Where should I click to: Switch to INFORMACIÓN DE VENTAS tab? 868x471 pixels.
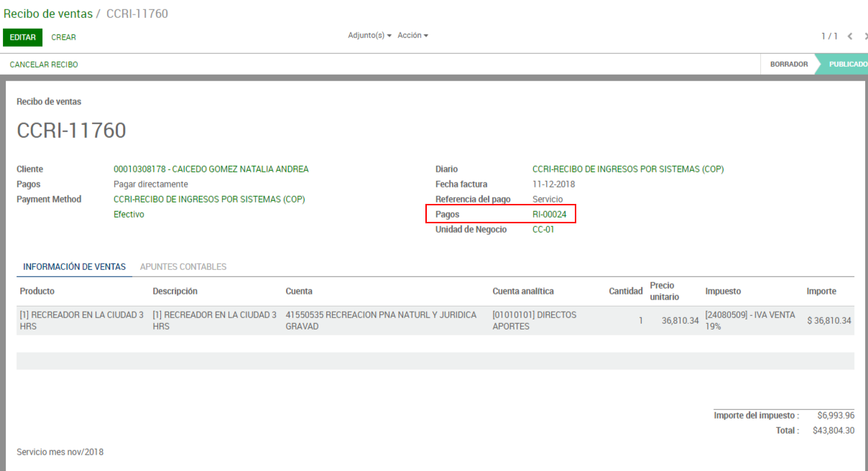(74, 267)
